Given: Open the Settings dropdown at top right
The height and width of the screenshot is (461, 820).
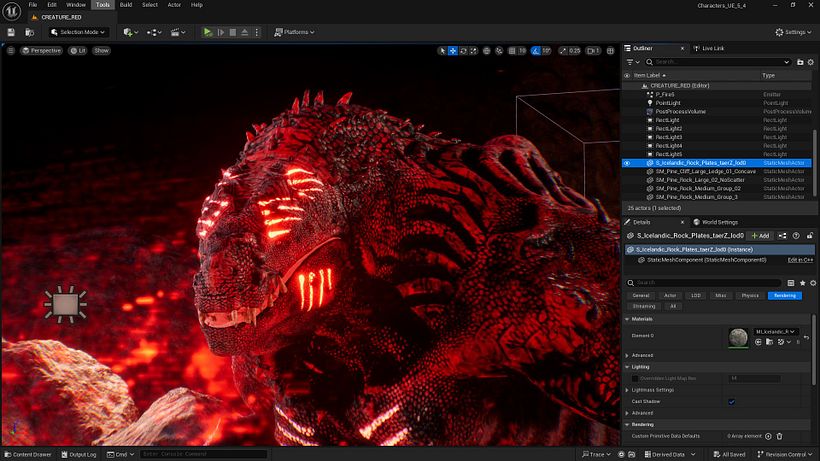Looking at the screenshot, I should tap(793, 32).
